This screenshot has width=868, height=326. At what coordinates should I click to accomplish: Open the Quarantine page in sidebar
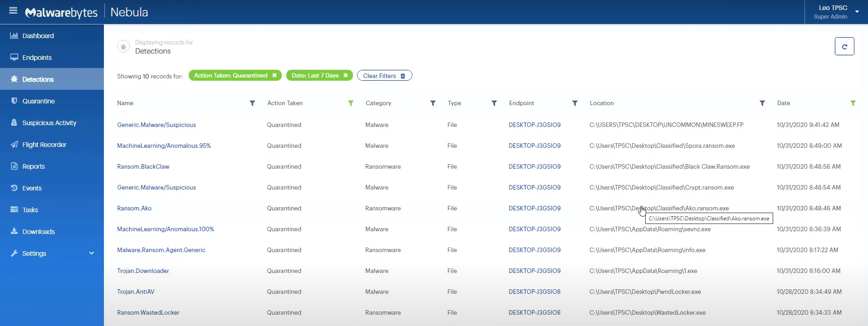pos(39,101)
